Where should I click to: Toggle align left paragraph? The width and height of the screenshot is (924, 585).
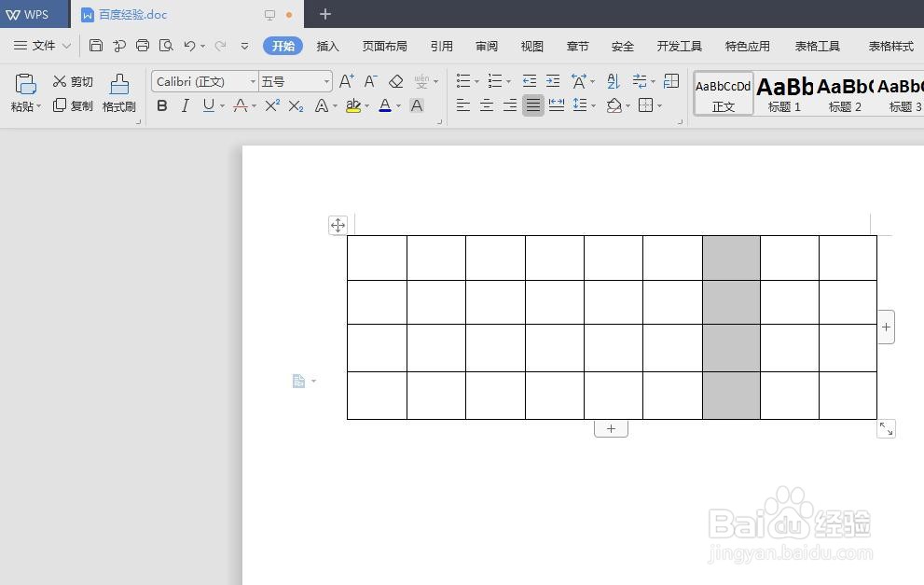(463, 105)
